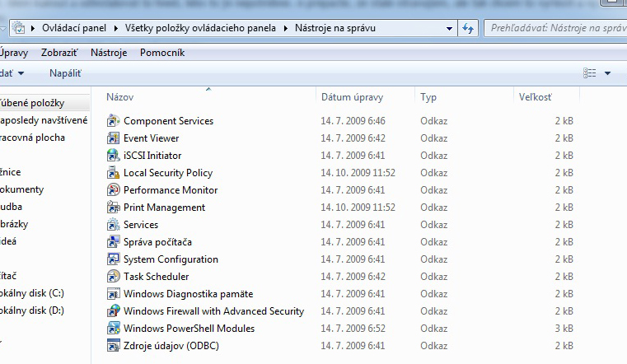Click the refresh button beside address bar
Image resolution: width=627 pixels, height=364 pixels.
point(468,28)
